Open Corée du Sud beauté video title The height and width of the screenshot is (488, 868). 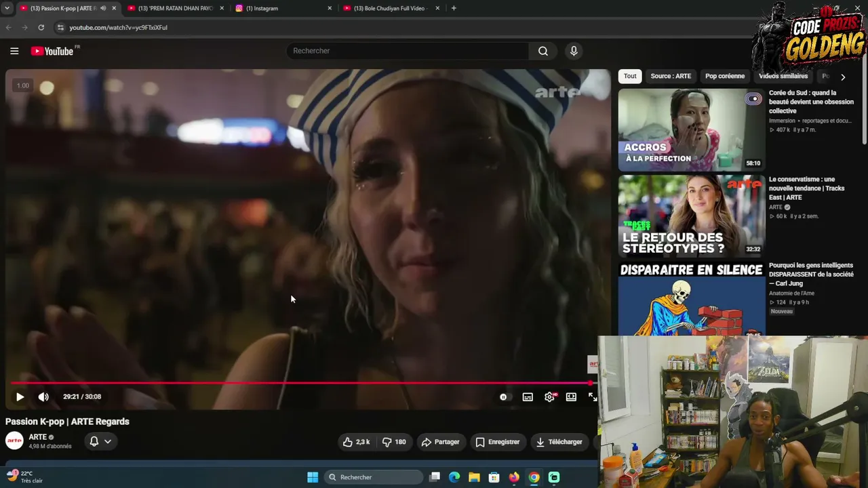[811, 102]
